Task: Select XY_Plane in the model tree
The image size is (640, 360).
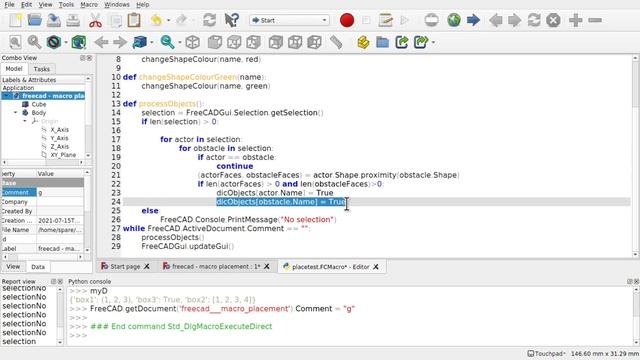Action: 63,155
